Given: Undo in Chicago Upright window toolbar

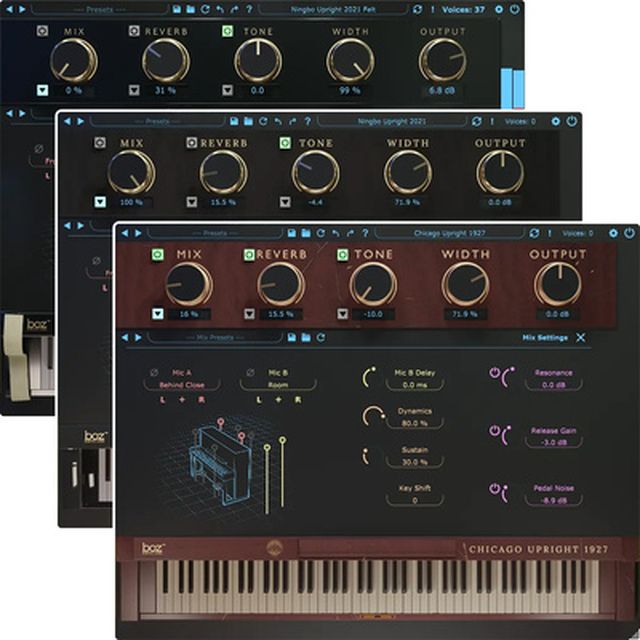Looking at the screenshot, I should pos(336,233).
